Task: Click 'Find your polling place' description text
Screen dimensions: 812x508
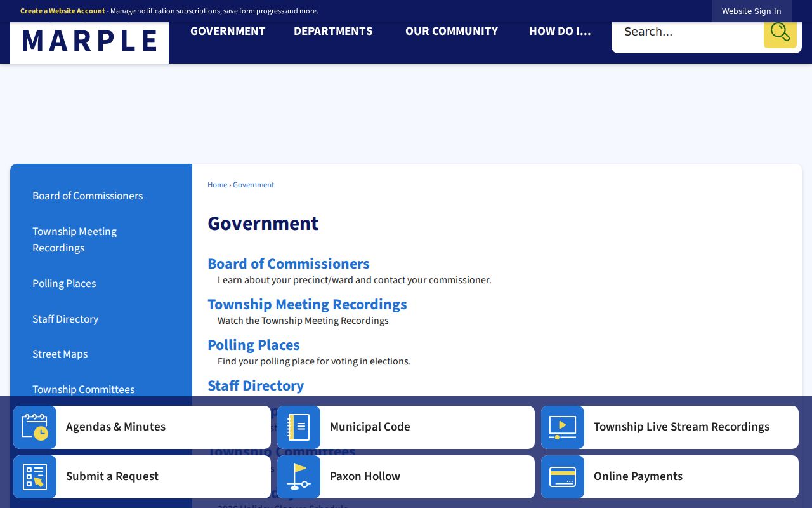Action: click(314, 361)
